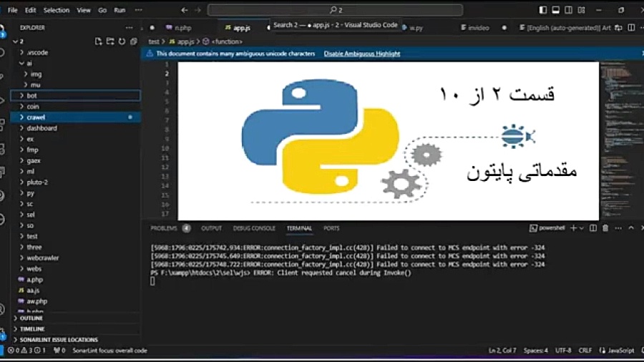Toggle bottom panel layout
Image resolution: width=644 pixels, height=362 pixels.
[x=555, y=10]
